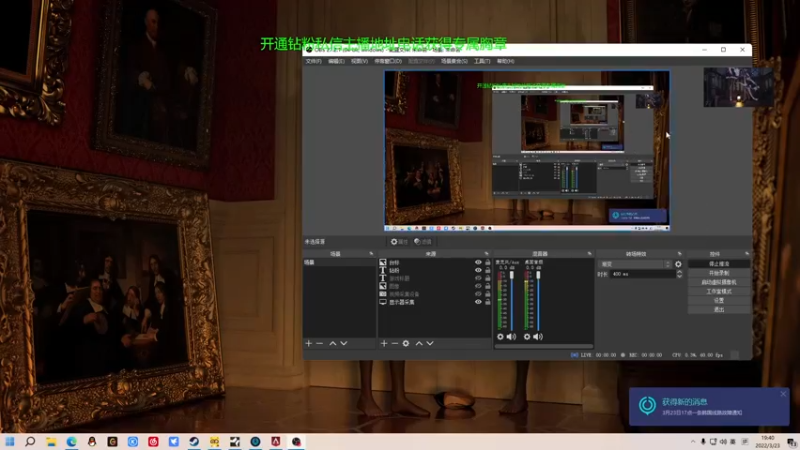The image size is (800, 450).
Task: Open Microsoft Edge from taskbar
Action: (71, 441)
